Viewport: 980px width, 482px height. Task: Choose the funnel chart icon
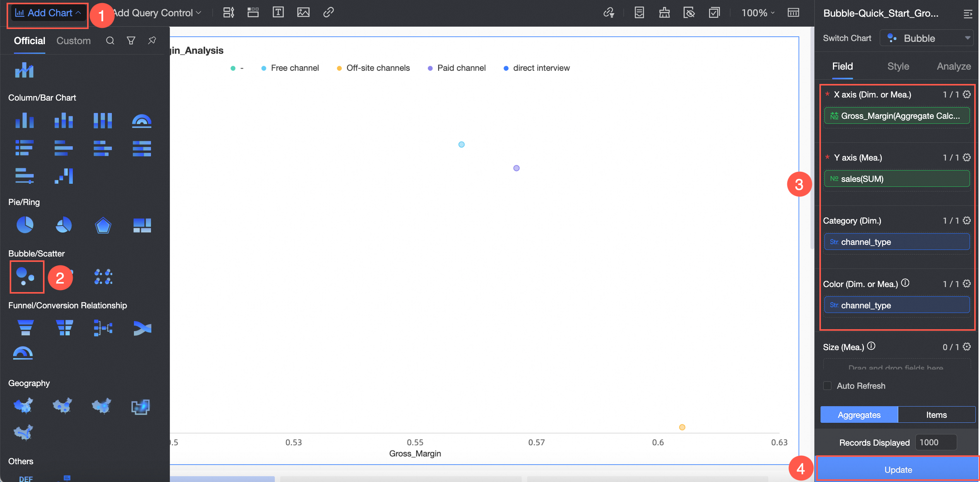click(26, 328)
